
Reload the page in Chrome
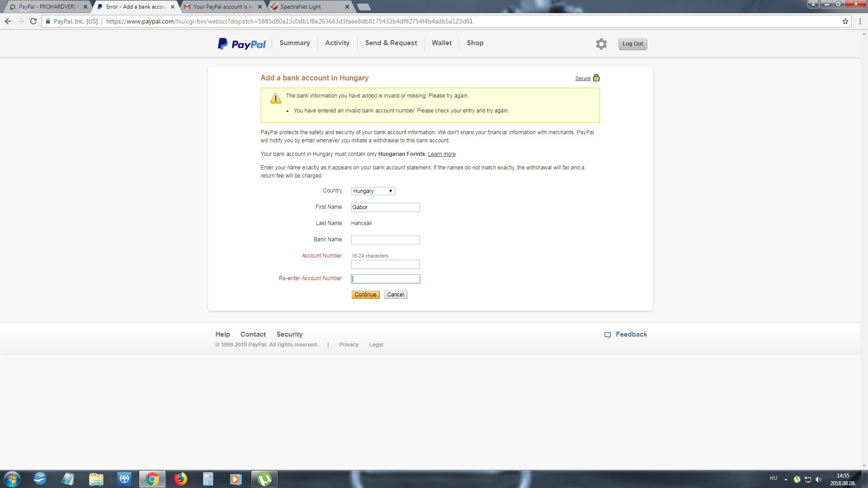(x=33, y=21)
